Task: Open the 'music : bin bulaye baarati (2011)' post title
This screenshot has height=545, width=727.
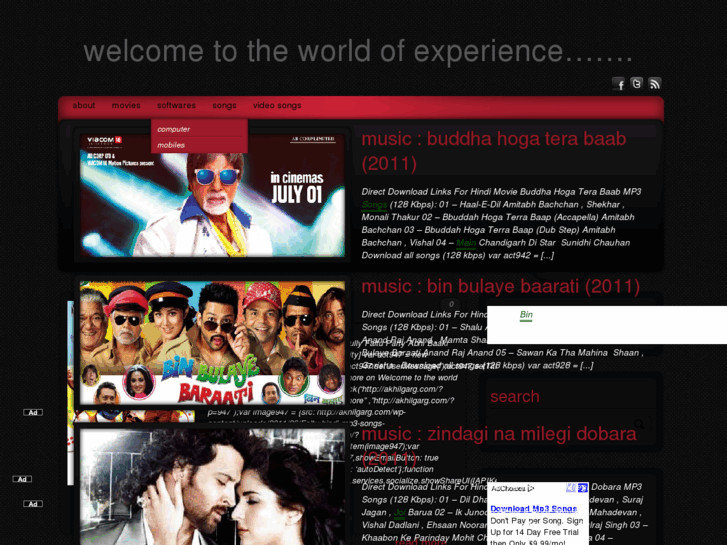Action: click(x=500, y=286)
